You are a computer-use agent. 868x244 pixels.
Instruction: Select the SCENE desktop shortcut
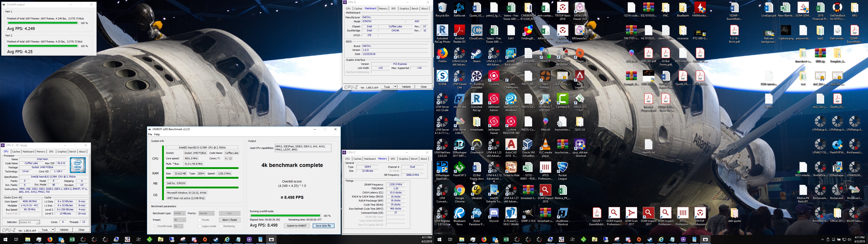pyautogui.click(x=442, y=78)
